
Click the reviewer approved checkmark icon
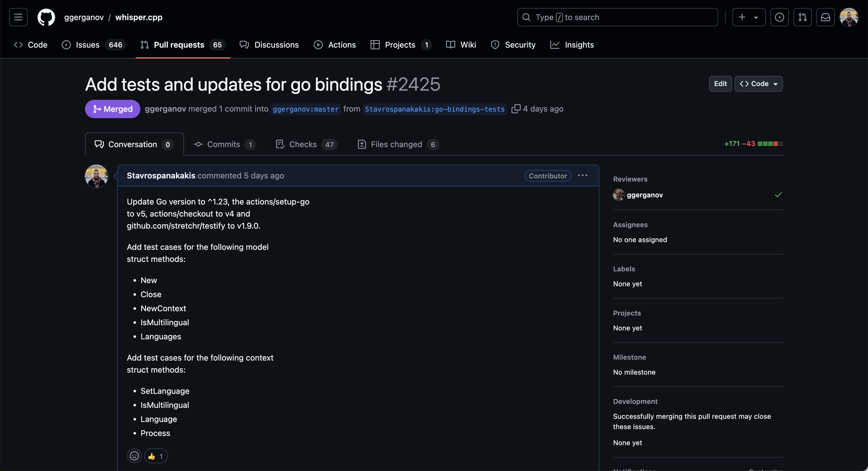[778, 194]
